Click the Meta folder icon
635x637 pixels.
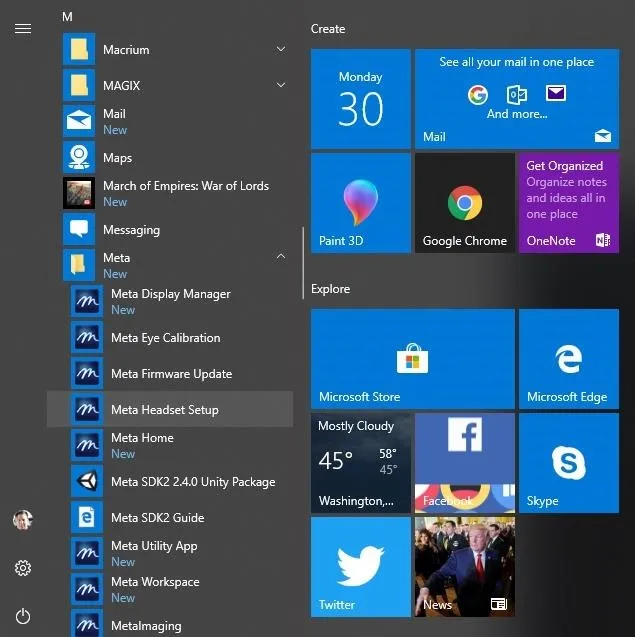click(x=79, y=265)
